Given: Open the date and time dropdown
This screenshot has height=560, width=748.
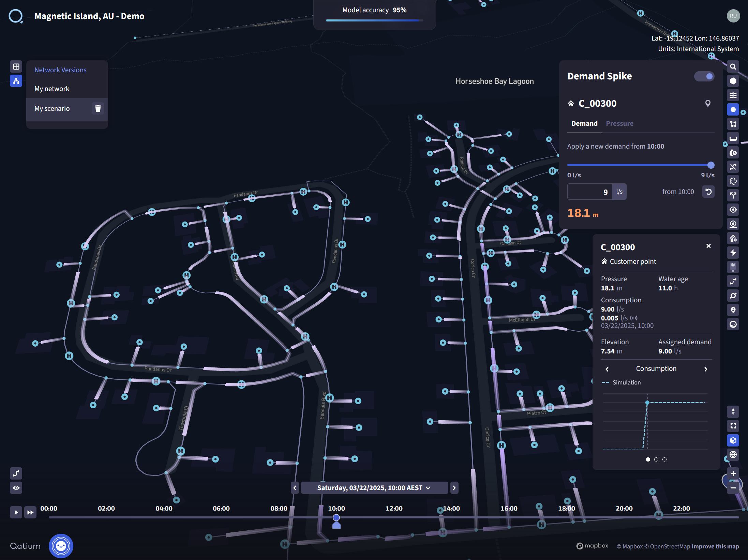Looking at the screenshot, I should point(374,488).
